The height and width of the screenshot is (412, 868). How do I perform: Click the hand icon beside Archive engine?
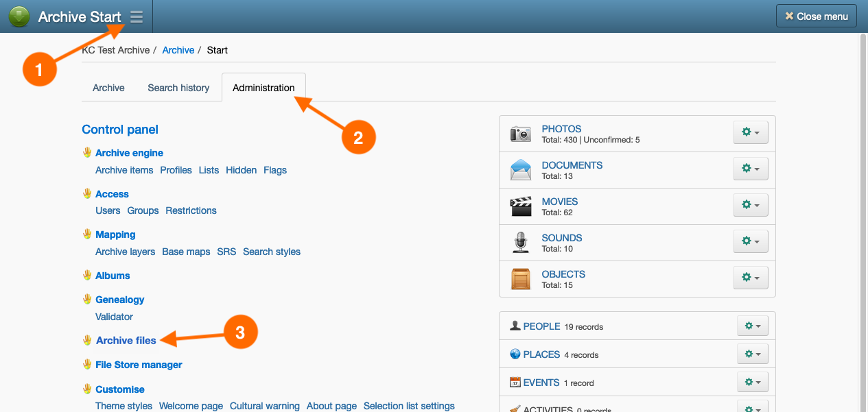coord(87,153)
